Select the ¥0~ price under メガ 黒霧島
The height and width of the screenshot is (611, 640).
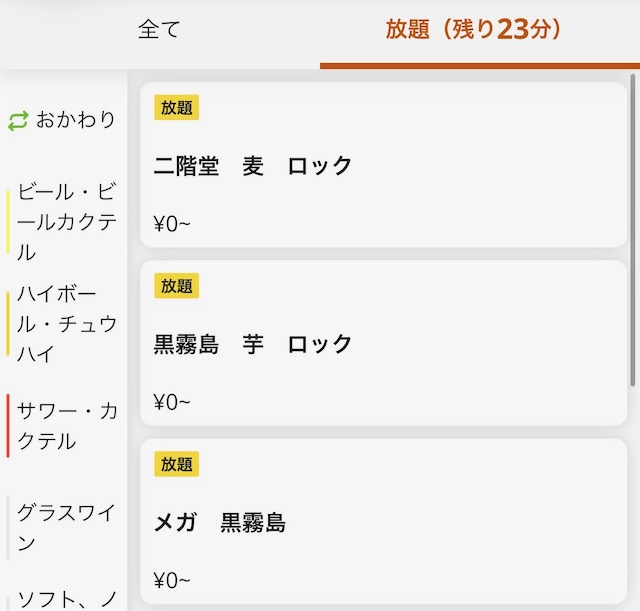click(172, 580)
